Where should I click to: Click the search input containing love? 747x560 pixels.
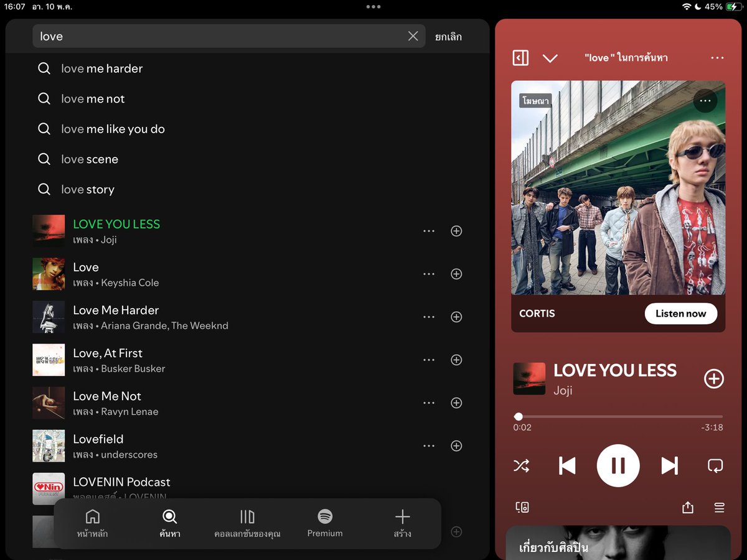click(228, 36)
